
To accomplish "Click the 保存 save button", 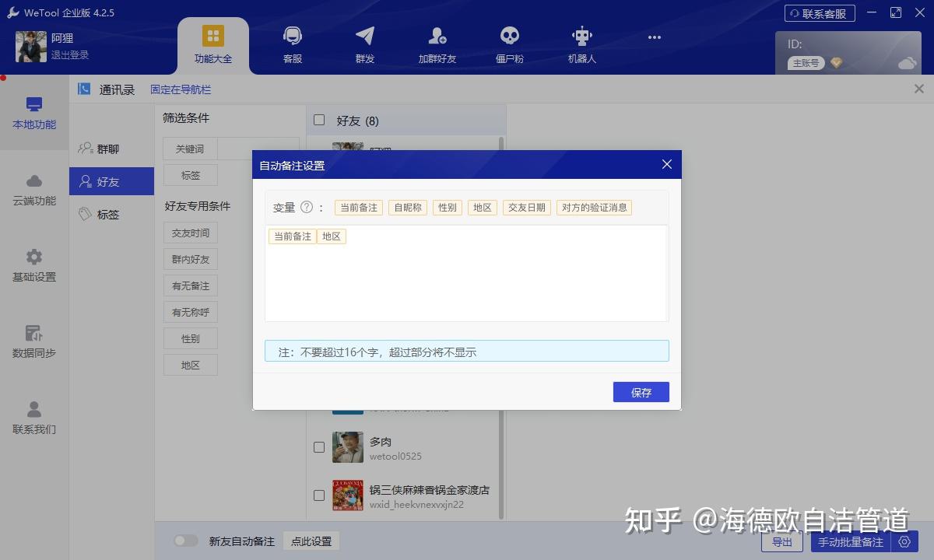I will 641,392.
